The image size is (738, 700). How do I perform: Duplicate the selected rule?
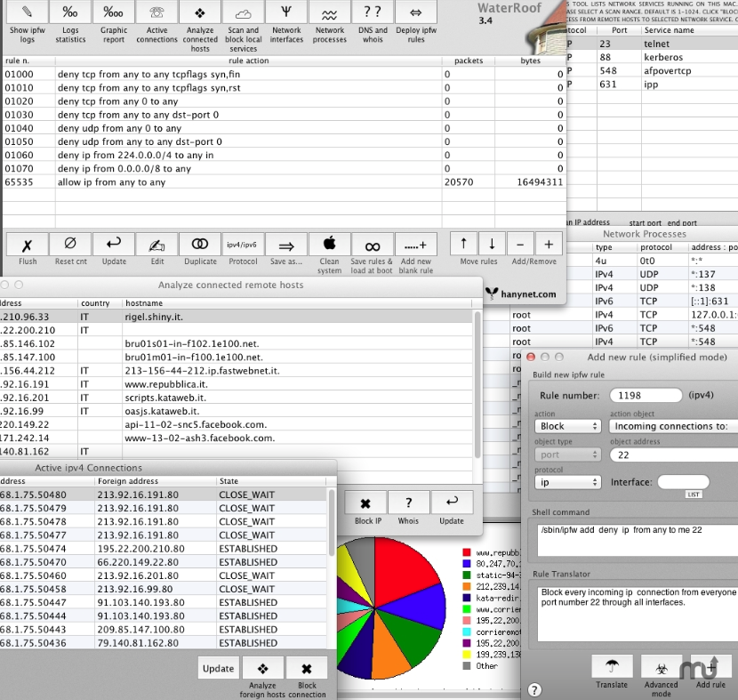pyautogui.click(x=200, y=245)
